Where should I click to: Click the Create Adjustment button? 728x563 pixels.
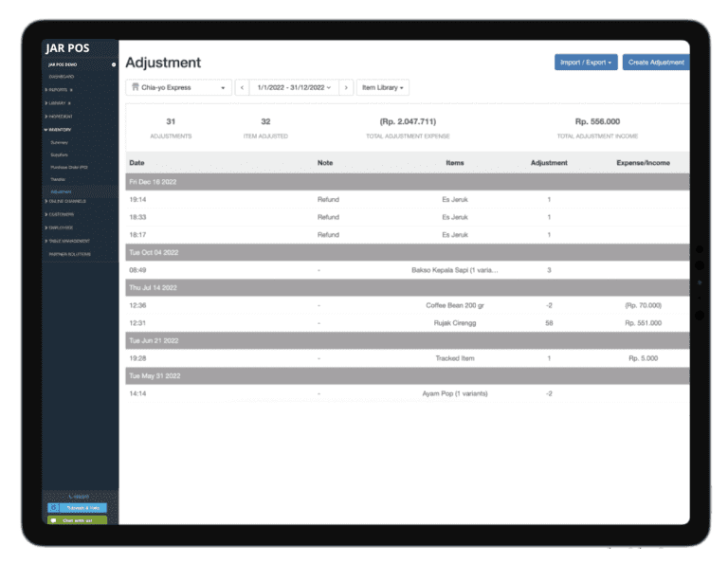(656, 63)
